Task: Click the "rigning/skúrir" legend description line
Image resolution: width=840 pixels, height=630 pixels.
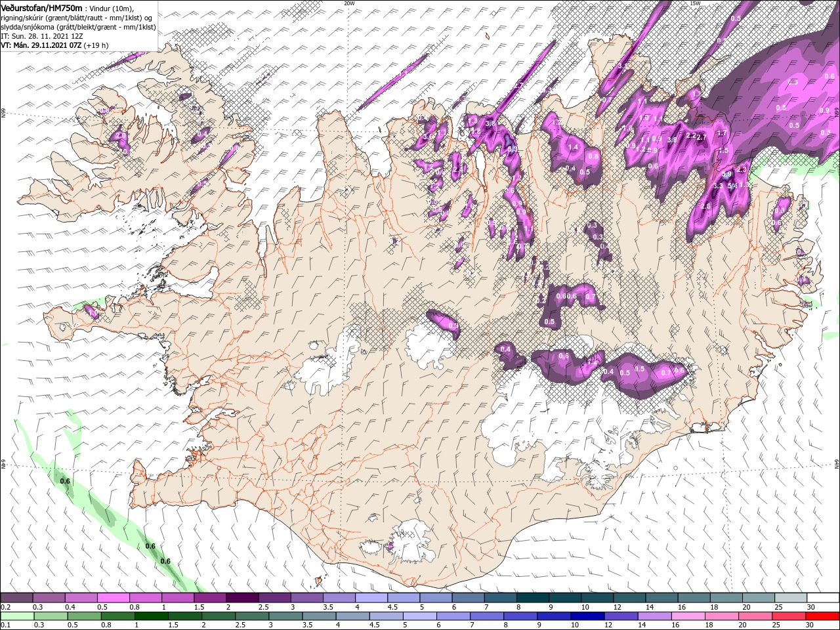Action: (76, 17)
